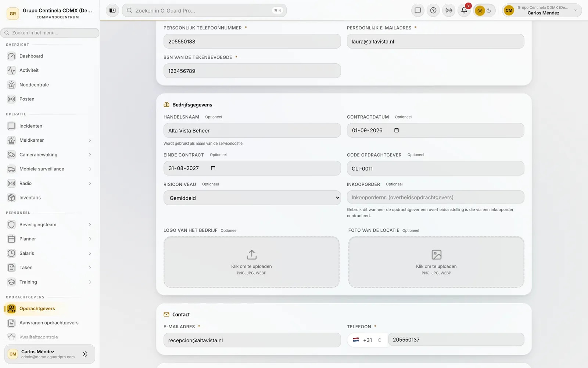The height and width of the screenshot is (368, 588).
Task: Click the Taken document icon
Action: [11, 268]
